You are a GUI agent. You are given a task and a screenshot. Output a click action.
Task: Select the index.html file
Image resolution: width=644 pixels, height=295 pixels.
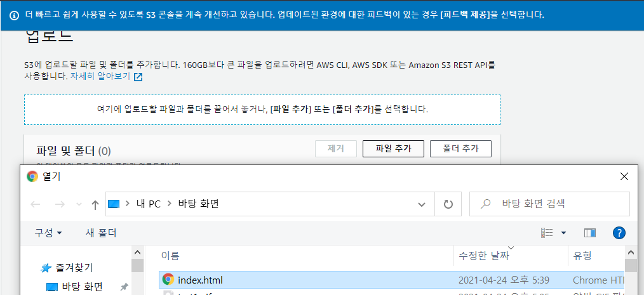pos(391,280)
